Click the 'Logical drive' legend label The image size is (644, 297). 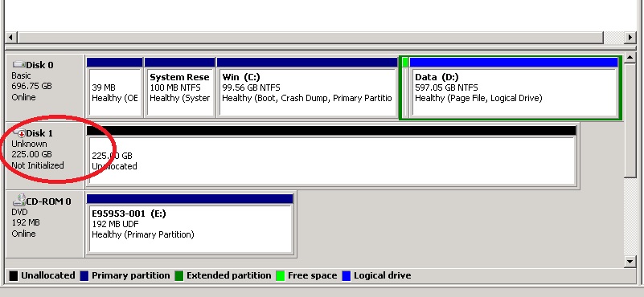[x=383, y=275]
